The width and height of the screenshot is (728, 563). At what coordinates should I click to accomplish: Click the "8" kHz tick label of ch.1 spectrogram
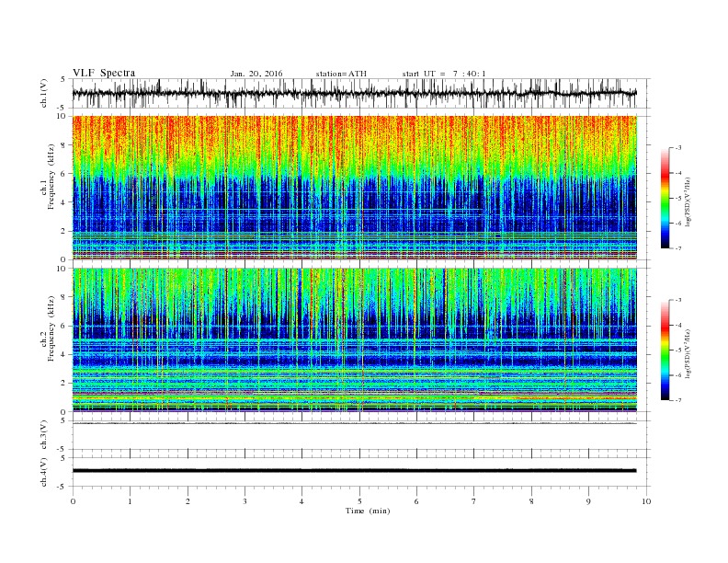tap(64, 145)
